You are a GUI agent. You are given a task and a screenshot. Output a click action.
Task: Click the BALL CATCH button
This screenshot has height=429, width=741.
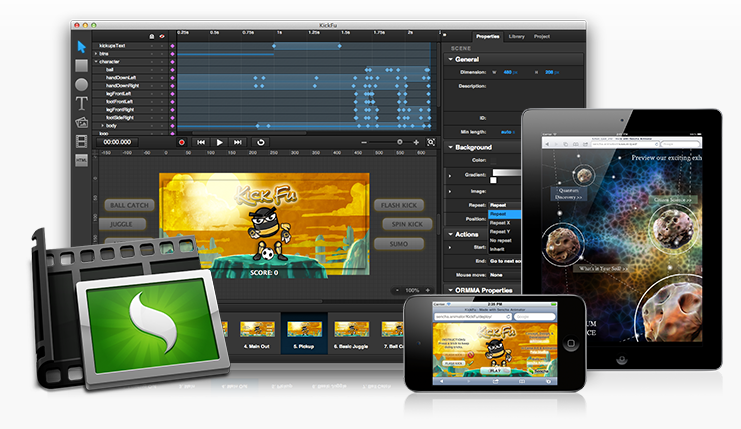[x=129, y=205]
